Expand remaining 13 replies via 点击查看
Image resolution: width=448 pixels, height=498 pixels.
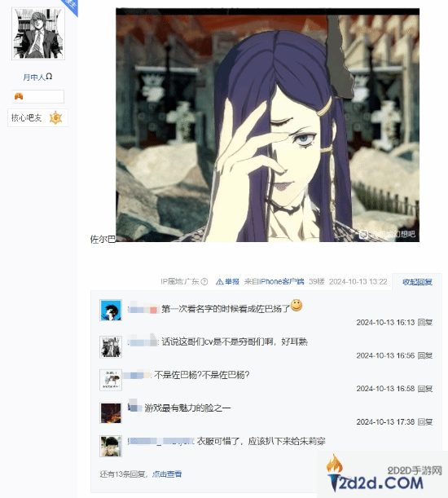coord(167,474)
